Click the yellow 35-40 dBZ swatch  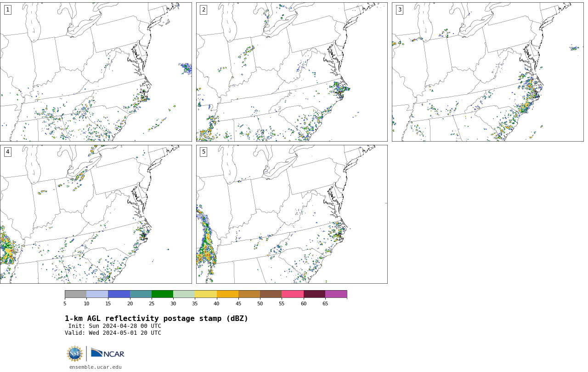click(x=206, y=294)
